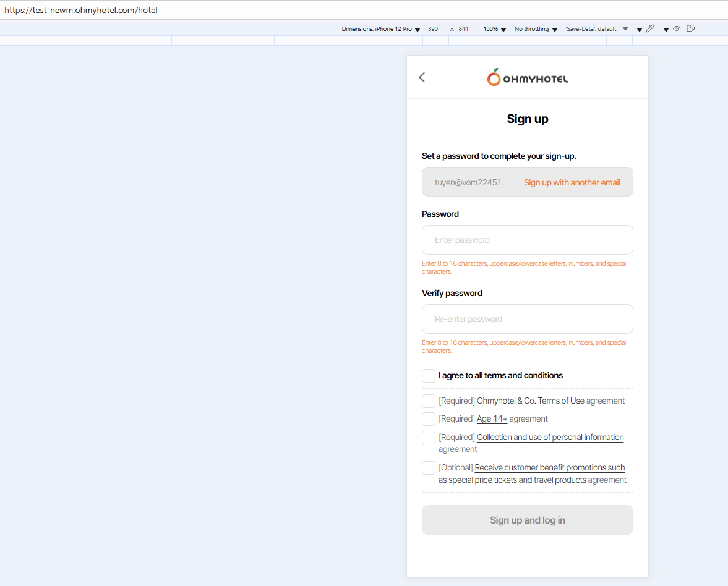The width and height of the screenshot is (728, 586).
Task: Open Collection and use of personal information link
Action: pyautogui.click(x=550, y=438)
